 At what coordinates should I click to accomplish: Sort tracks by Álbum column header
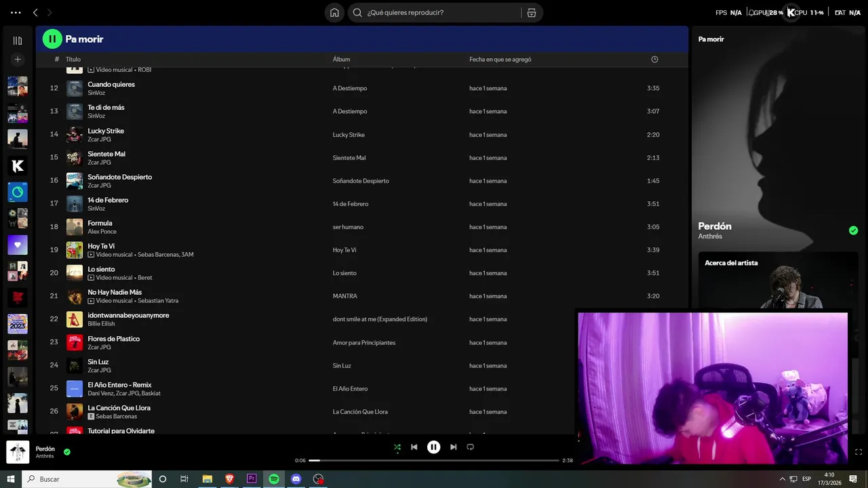(x=341, y=60)
